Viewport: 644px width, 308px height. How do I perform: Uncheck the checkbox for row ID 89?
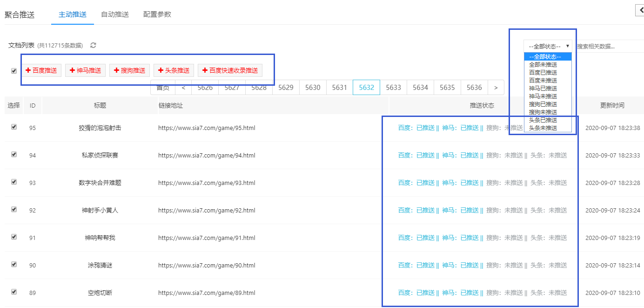(x=14, y=292)
